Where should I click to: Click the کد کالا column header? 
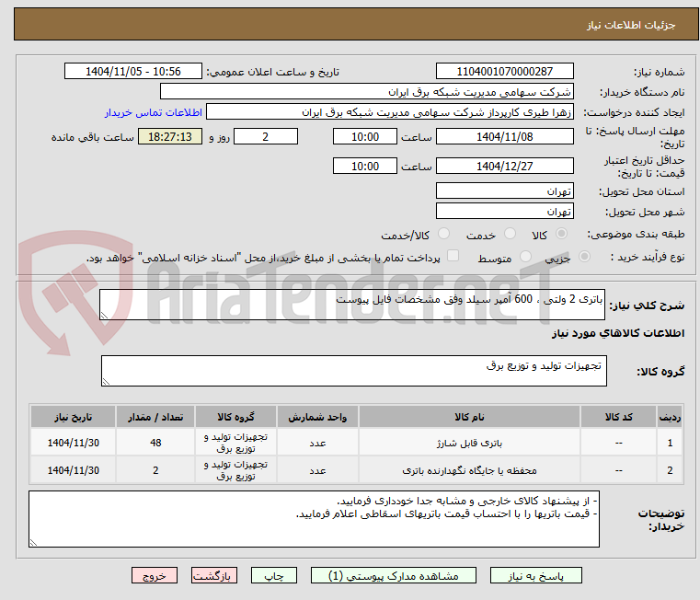tap(618, 417)
